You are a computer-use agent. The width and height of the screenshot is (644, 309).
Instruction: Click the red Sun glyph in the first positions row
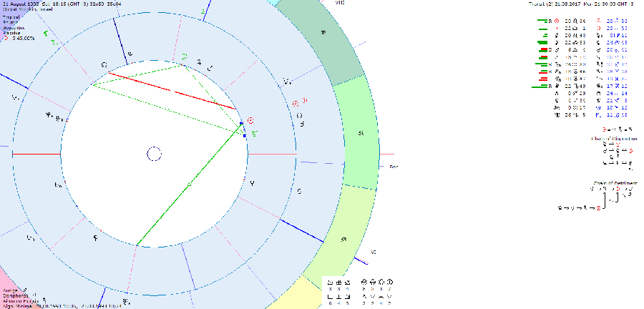click(557, 20)
